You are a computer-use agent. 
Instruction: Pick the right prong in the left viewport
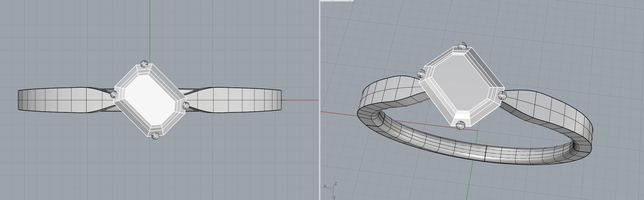[x=185, y=106]
